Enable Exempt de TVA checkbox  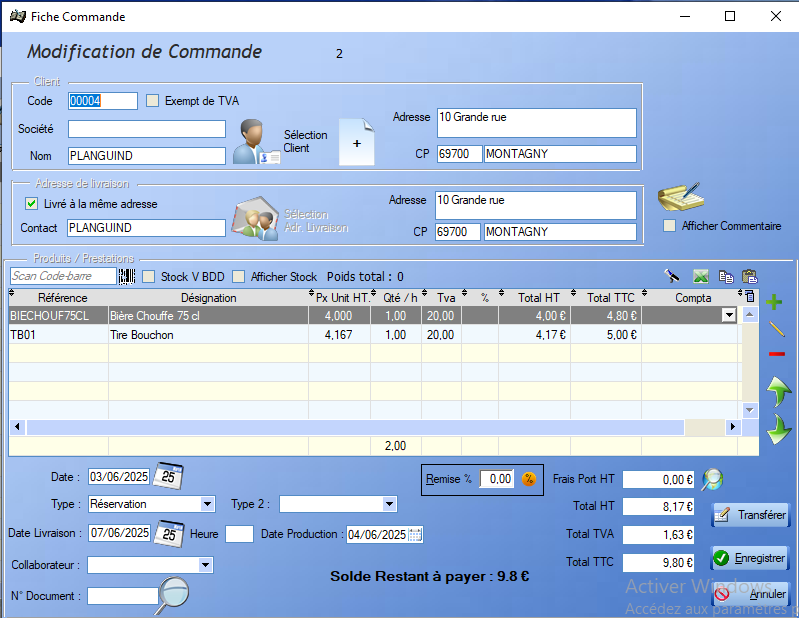click(153, 100)
